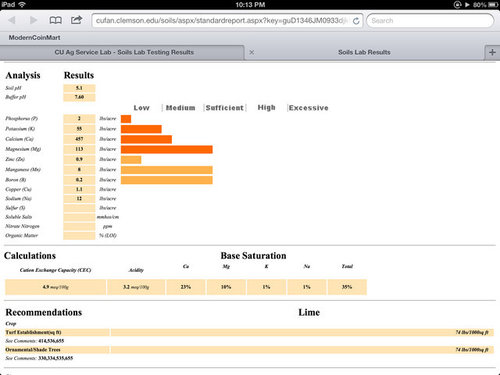The height and width of the screenshot is (375, 500).
Task: Tap the Wi-Fi icon in status bar
Action: [x=22, y=4]
